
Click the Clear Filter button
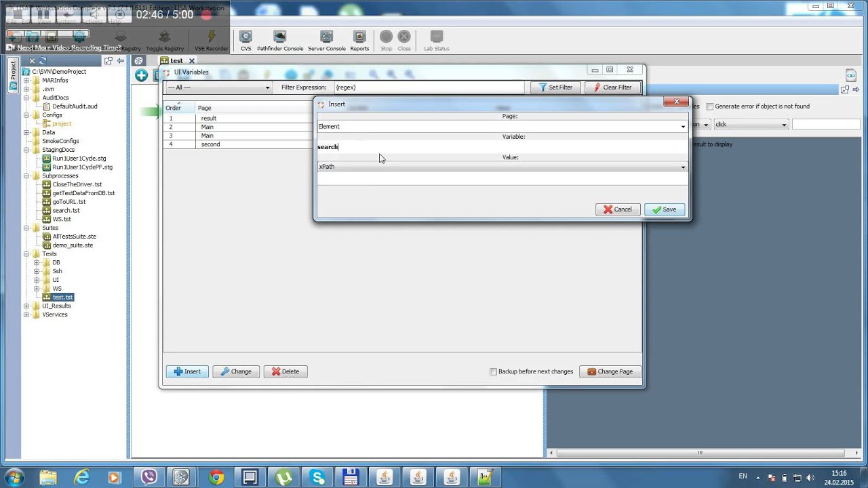[612, 87]
